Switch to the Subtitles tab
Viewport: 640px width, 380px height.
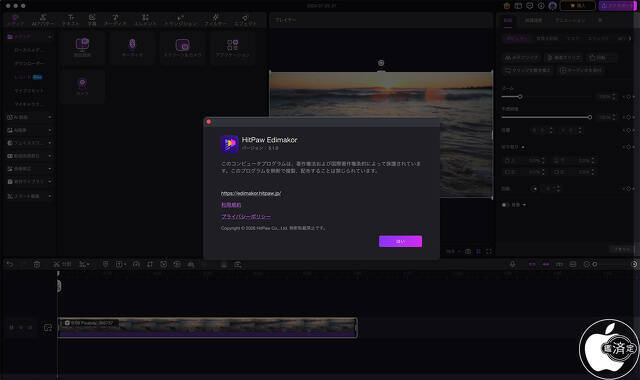[92, 20]
